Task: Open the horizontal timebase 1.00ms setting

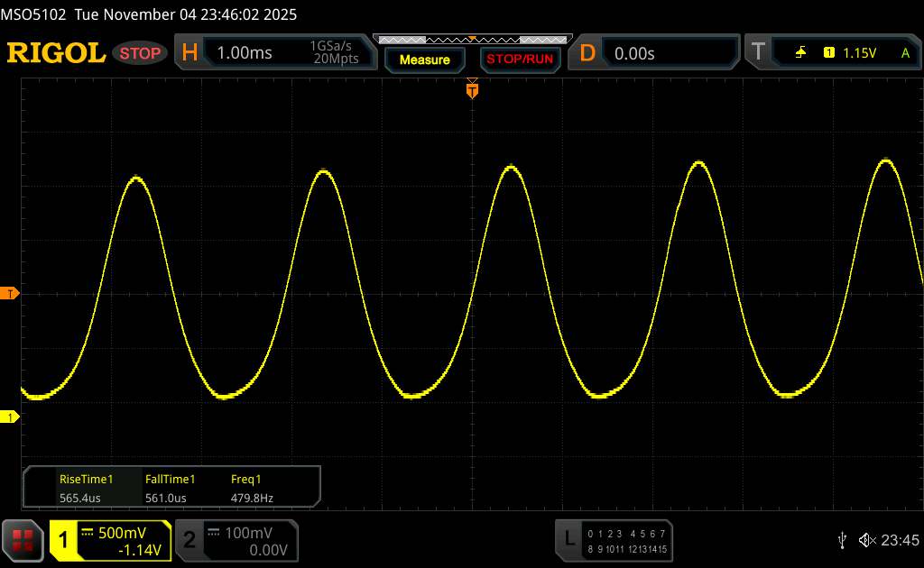Action: tap(245, 53)
